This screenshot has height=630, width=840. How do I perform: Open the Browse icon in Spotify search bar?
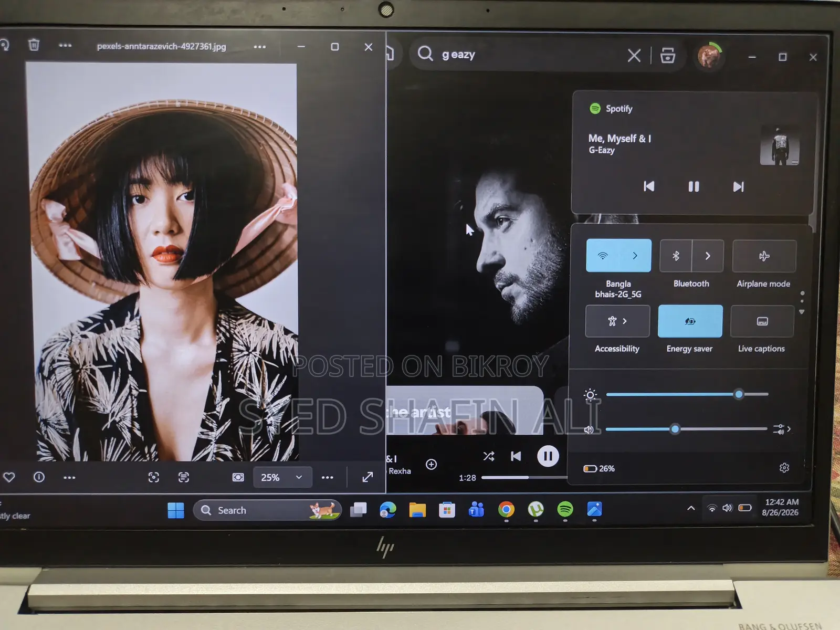[668, 55]
